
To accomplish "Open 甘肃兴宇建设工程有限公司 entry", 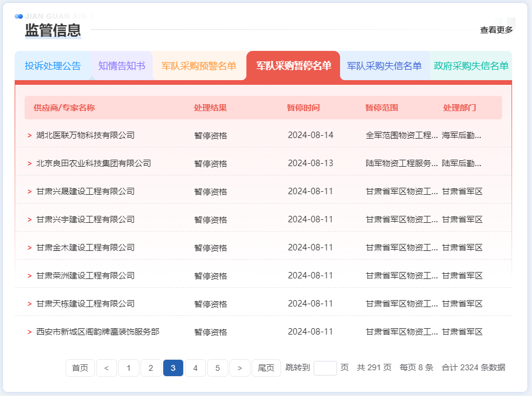I will pos(85,220).
